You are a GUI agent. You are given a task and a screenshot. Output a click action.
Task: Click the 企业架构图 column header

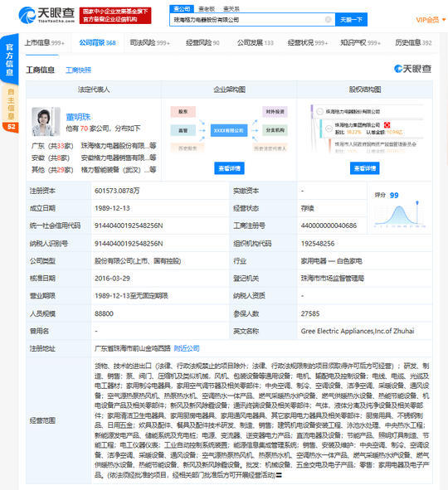pyautogui.click(x=229, y=90)
